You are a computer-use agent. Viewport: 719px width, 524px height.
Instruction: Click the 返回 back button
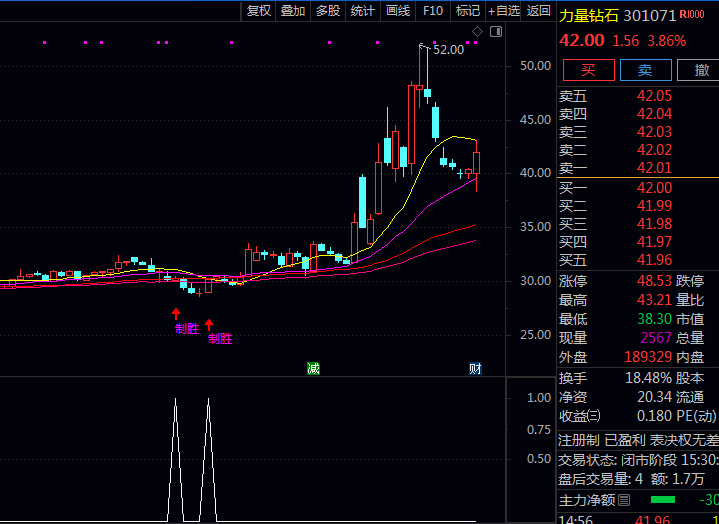coord(539,11)
